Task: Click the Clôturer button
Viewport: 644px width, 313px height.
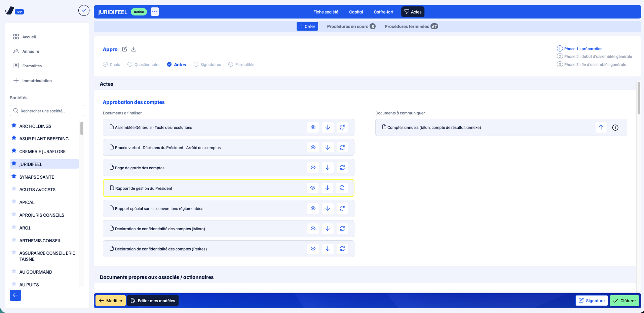Action: [624, 301]
